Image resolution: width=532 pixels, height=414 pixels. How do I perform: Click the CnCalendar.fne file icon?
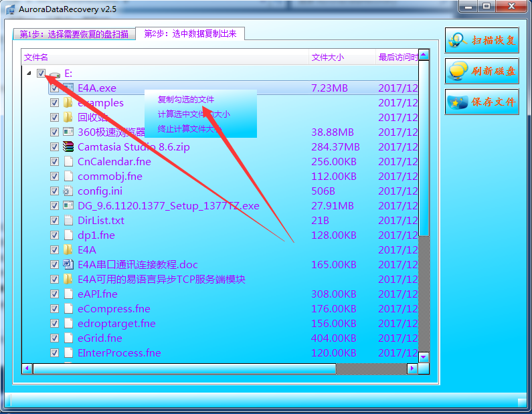[x=68, y=161]
